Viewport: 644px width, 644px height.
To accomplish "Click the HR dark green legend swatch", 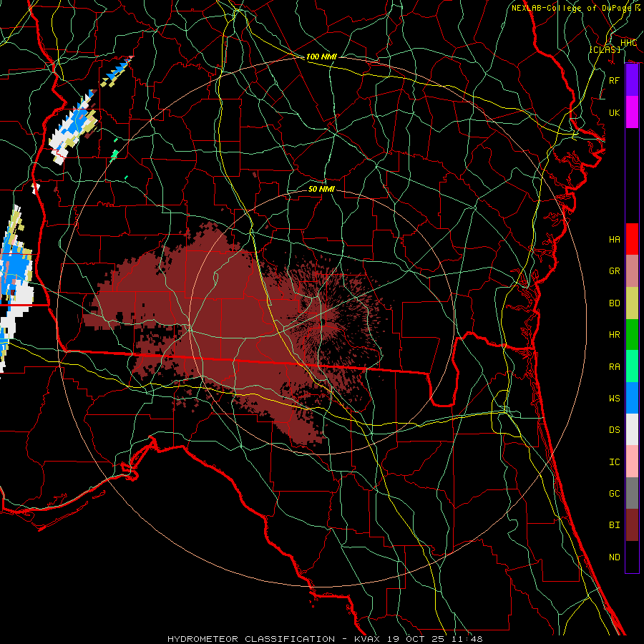I will tap(632, 335).
